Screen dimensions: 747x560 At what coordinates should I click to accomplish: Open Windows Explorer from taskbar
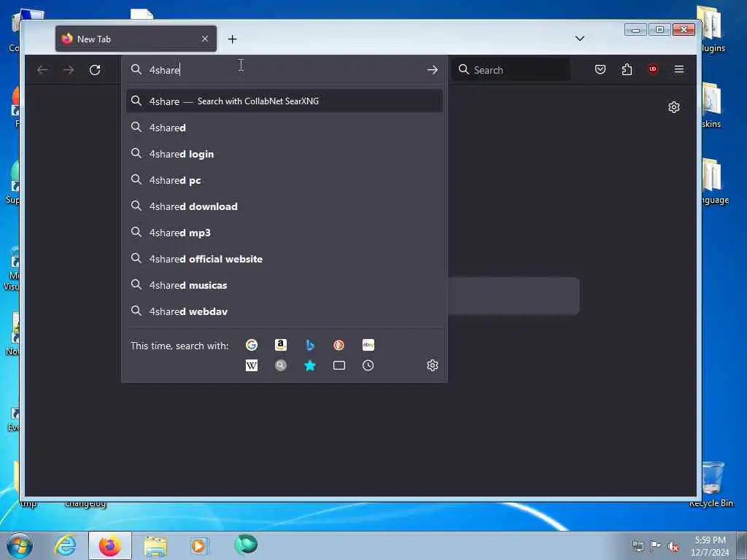click(155, 545)
